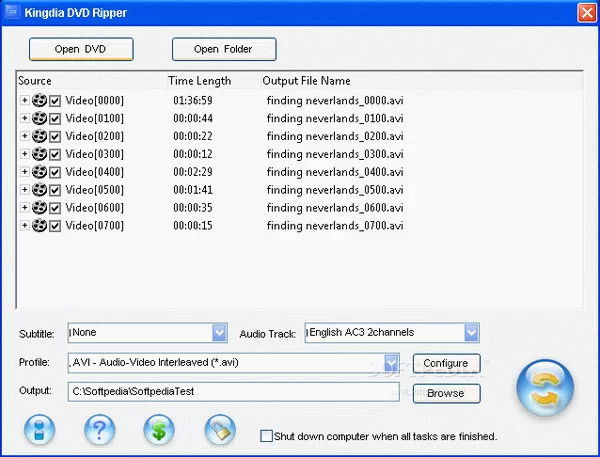Image resolution: width=600 pixels, height=457 pixels.
Task: Uncheck the Video[0400] checkbox
Action: [55, 172]
